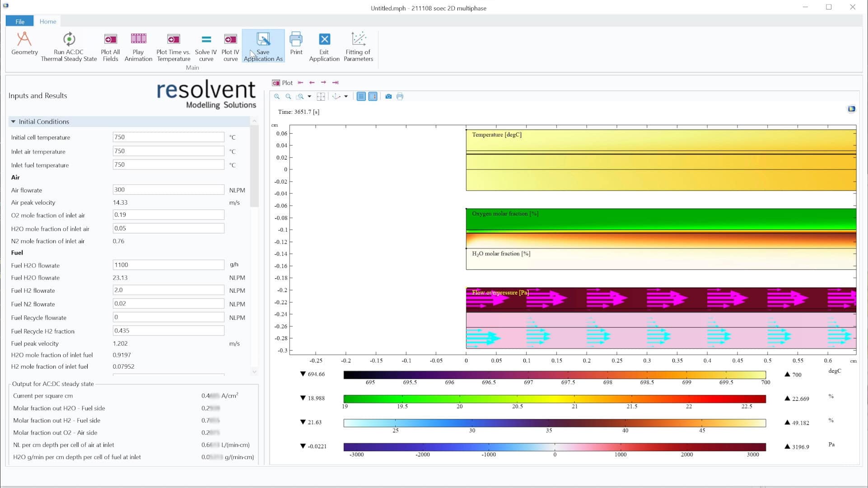Toggle the legend display button
Screen dimensions: 868x488
coord(373,97)
